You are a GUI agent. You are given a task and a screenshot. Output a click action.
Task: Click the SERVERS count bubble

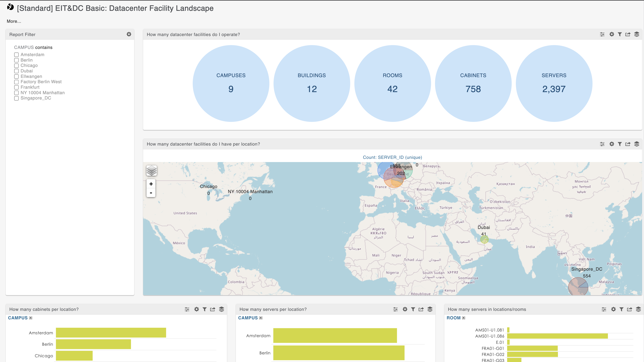pyautogui.click(x=554, y=83)
